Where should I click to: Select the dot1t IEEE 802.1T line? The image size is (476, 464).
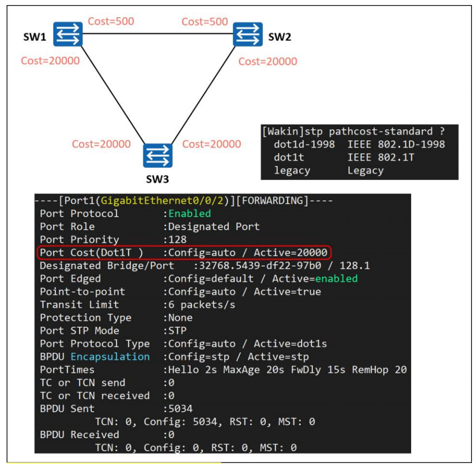(344, 157)
